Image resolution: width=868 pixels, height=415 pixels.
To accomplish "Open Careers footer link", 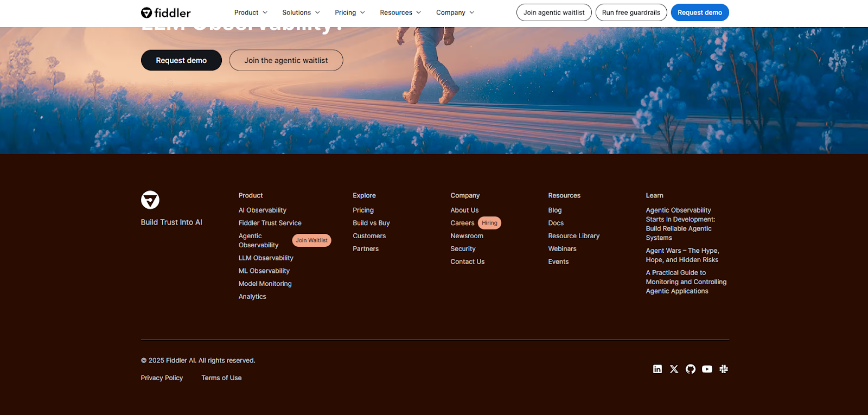I will tap(462, 223).
